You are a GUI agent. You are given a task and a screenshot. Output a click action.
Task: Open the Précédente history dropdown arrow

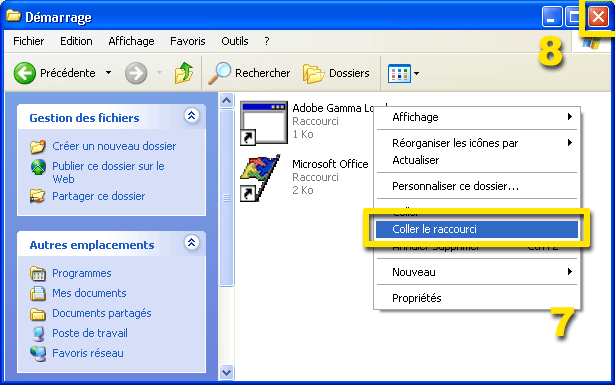108,73
